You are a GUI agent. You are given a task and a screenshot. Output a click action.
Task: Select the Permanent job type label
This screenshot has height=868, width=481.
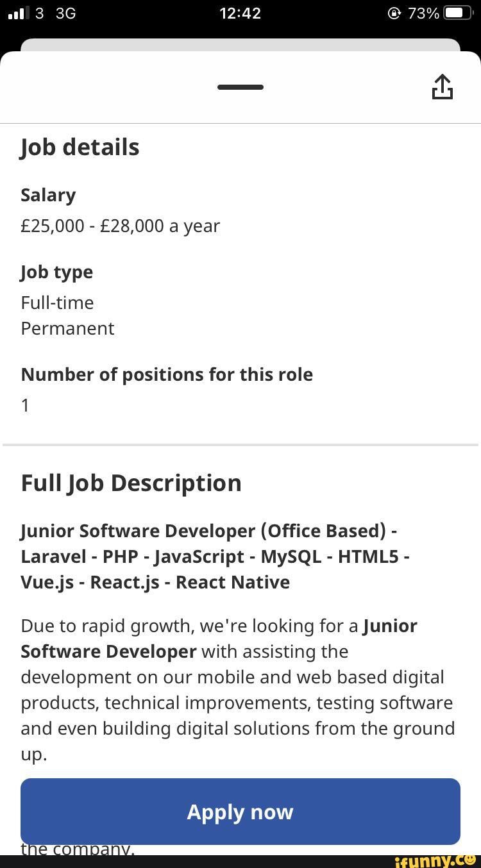click(67, 328)
